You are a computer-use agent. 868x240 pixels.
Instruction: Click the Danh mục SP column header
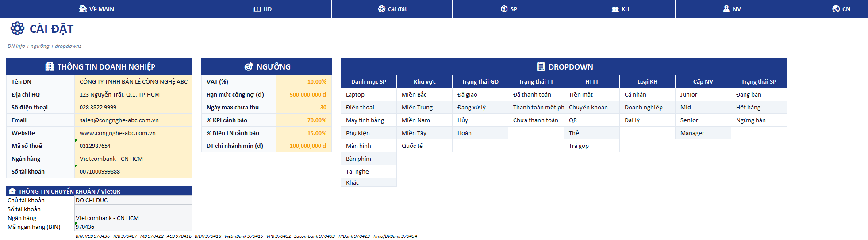point(369,81)
